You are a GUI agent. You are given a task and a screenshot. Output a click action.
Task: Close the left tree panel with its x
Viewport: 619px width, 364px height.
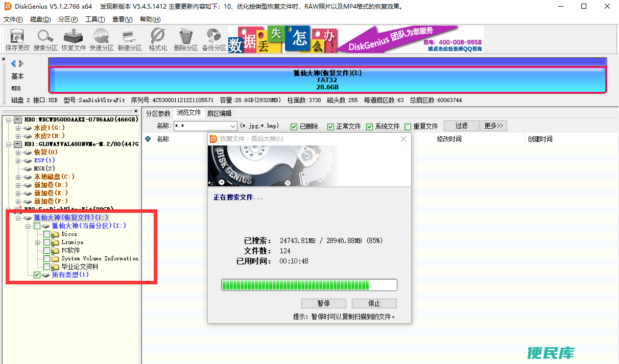tap(135, 111)
